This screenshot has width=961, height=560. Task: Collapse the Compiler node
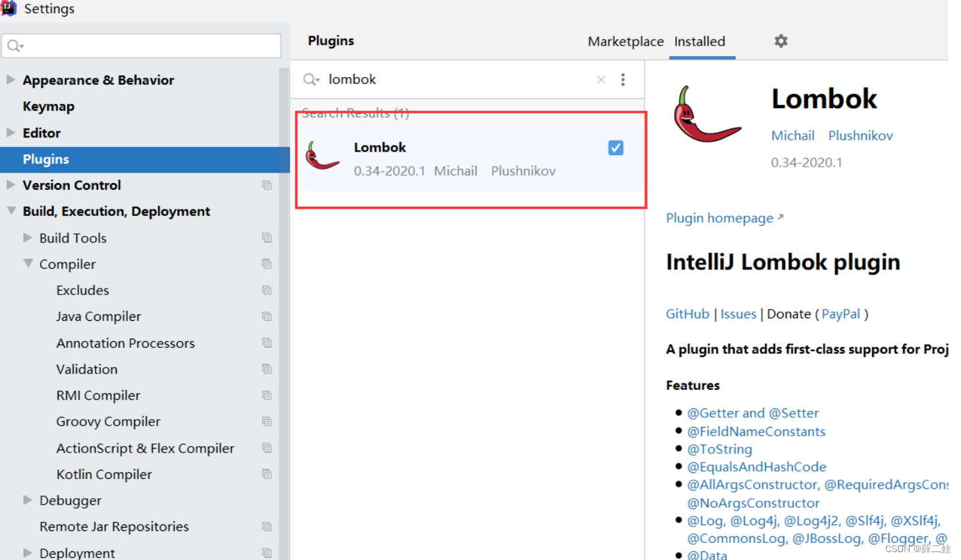tap(28, 264)
